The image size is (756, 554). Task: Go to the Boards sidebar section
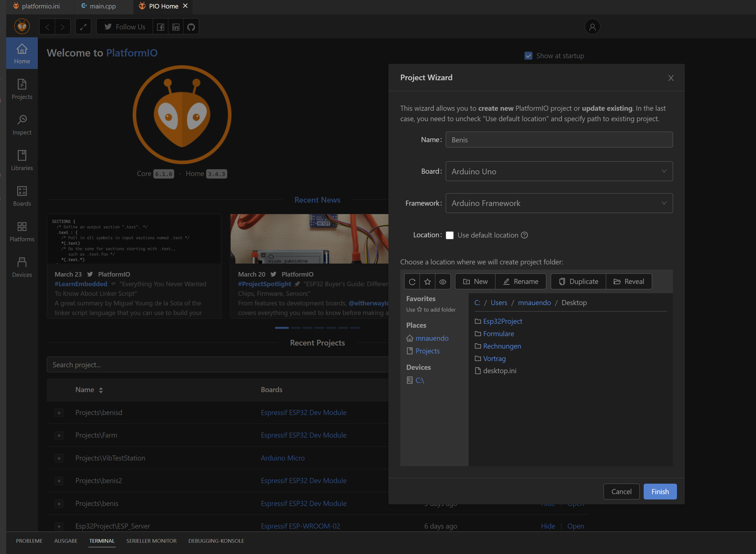click(22, 196)
